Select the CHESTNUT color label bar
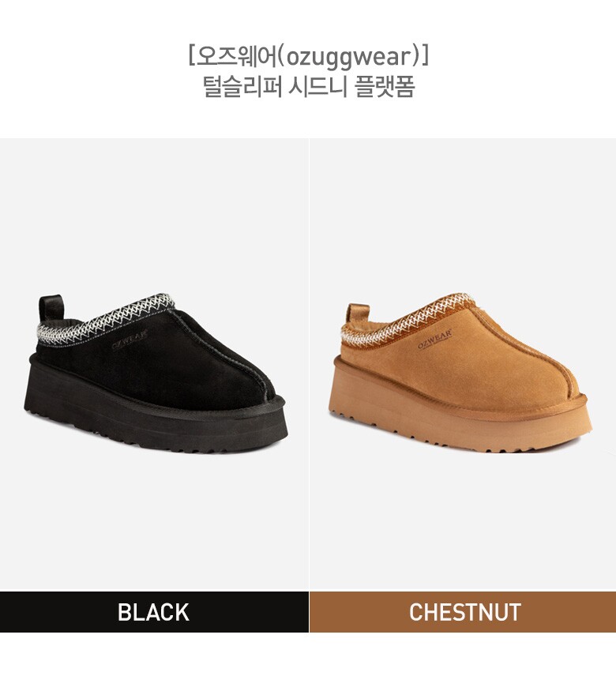 463,612
